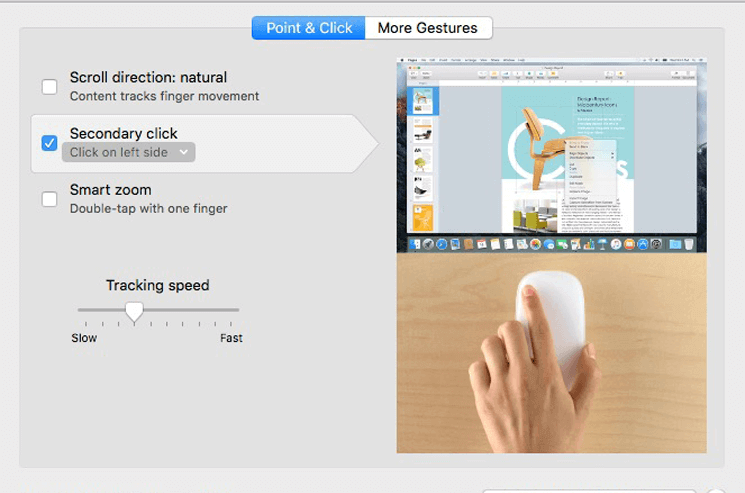Screen dimensions: 745x493
Task: Switch to the Point & Click tab
Action: coord(308,28)
